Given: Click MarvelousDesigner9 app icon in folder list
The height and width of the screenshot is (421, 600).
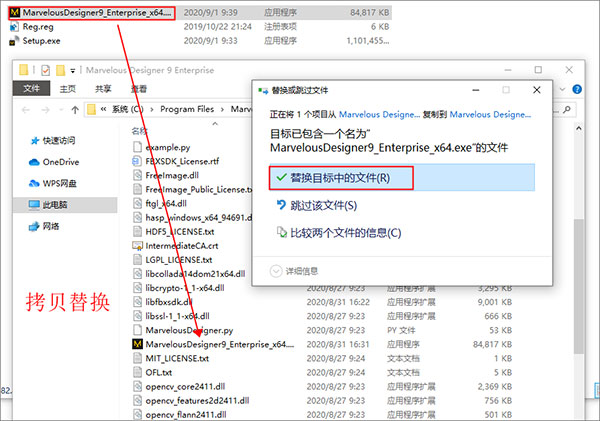Looking at the screenshot, I should [x=137, y=344].
